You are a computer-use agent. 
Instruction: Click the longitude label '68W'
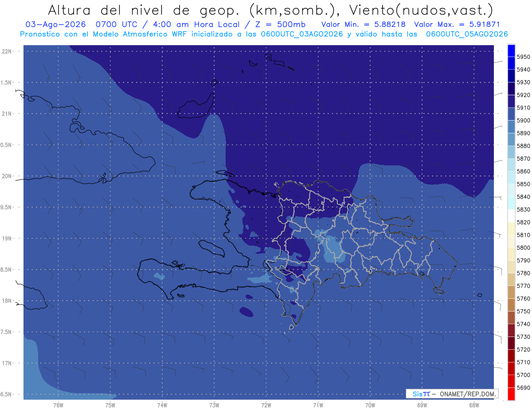[x=473, y=405]
